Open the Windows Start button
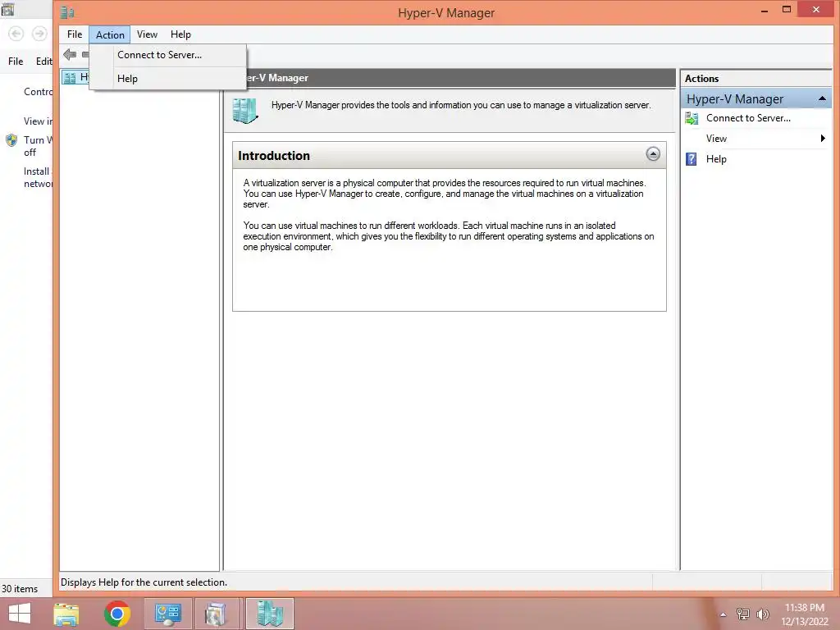 tap(20, 614)
